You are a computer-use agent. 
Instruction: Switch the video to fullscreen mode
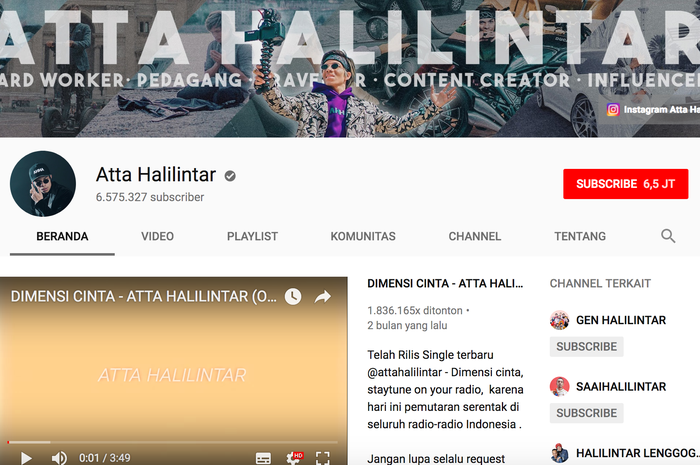pos(323,458)
